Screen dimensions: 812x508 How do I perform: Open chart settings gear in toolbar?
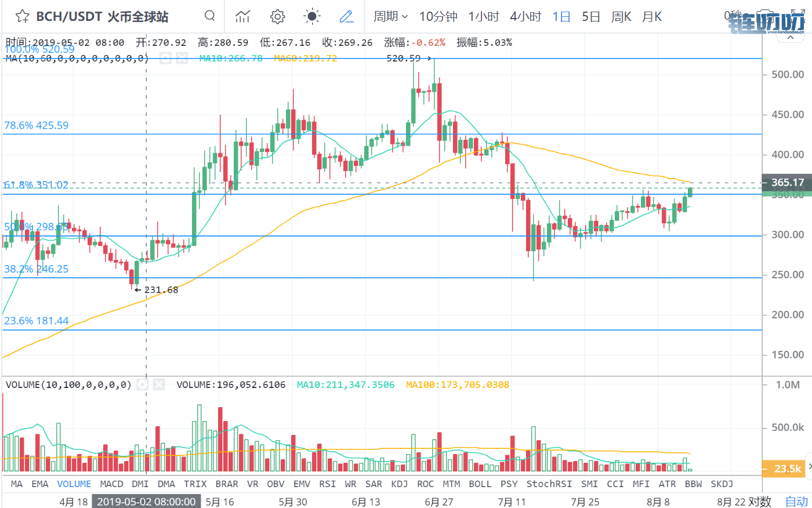pos(278,16)
